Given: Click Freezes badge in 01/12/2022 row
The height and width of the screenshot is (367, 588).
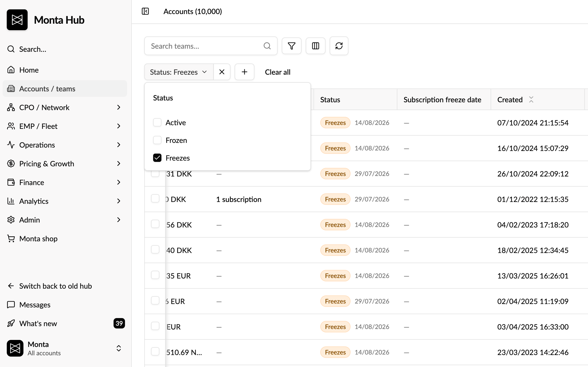Looking at the screenshot, I should click(335, 199).
